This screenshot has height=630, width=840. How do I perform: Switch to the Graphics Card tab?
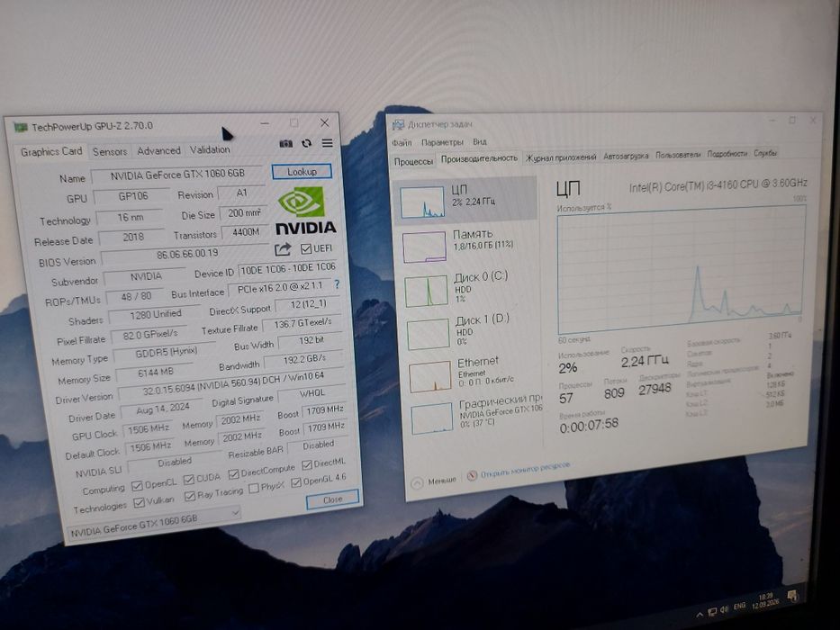(x=51, y=152)
